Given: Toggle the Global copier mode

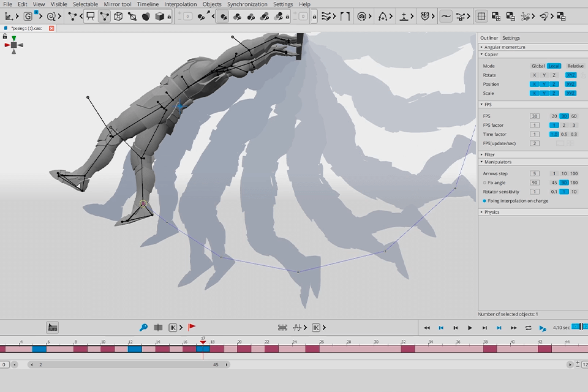Looking at the screenshot, I should (538, 66).
